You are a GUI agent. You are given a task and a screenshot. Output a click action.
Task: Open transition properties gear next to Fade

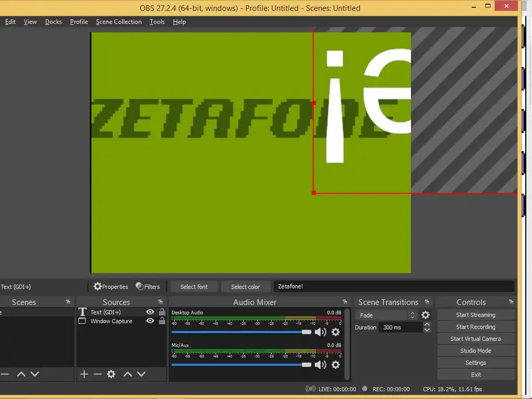click(425, 315)
